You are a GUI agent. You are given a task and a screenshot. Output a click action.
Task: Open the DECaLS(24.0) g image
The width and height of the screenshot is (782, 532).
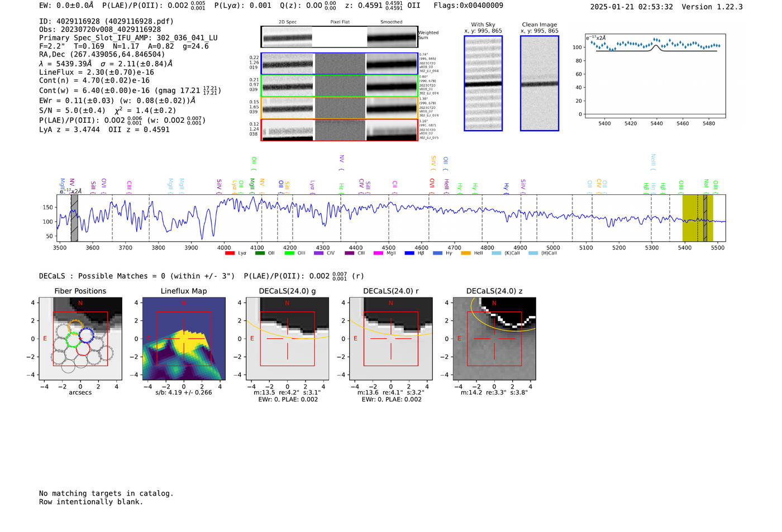(x=288, y=339)
